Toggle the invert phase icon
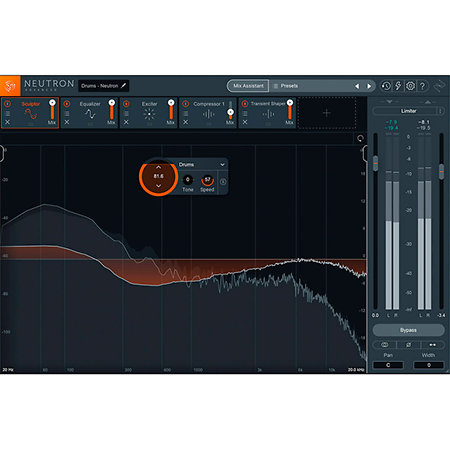 (408, 345)
